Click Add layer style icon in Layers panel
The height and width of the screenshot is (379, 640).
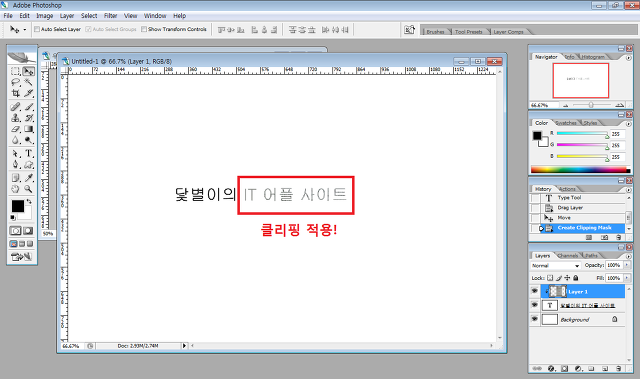551,368
